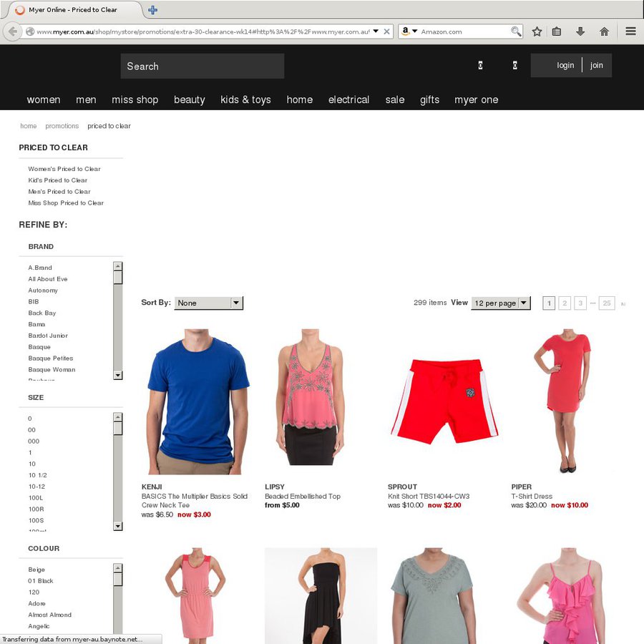This screenshot has width=644, height=644.
Task: Click the magnifier icon in the Amazon search box
Action: coord(516,31)
